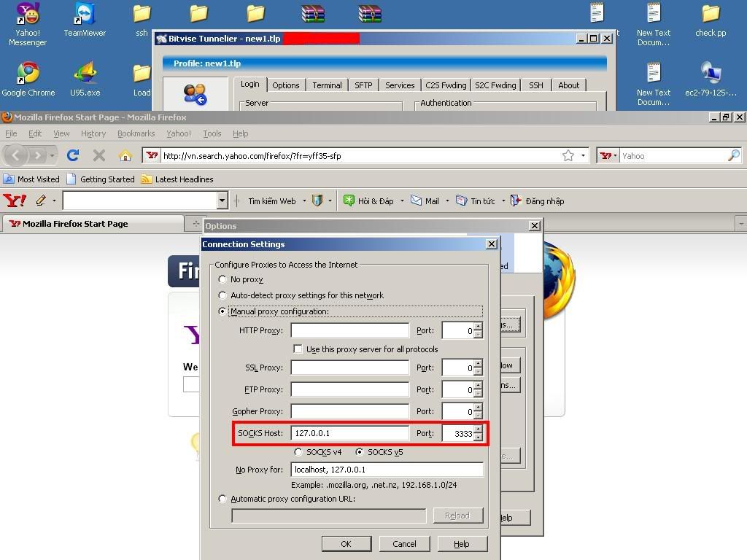Open the Tìm kiếm Web dropdown arrow

click(304, 201)
